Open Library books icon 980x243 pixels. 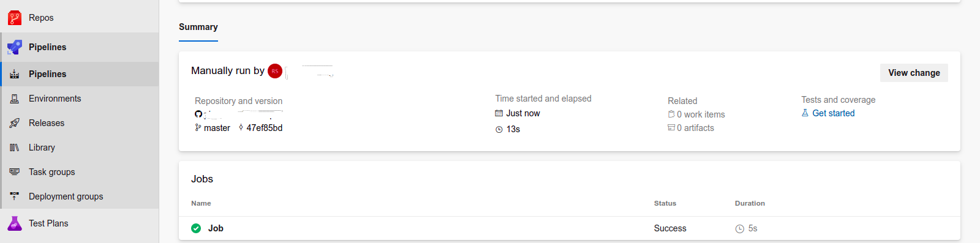click(x=15, y=148)
